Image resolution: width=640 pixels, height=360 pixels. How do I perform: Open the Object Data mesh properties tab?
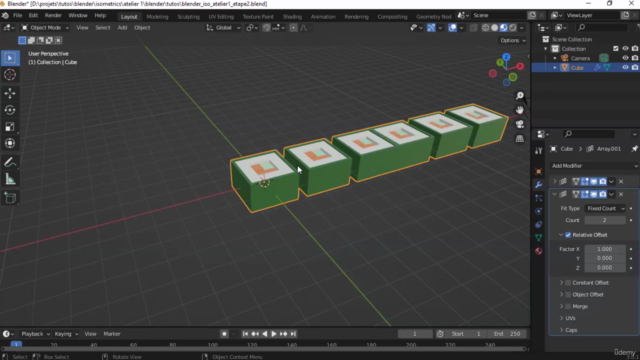(x=539, y=238)
